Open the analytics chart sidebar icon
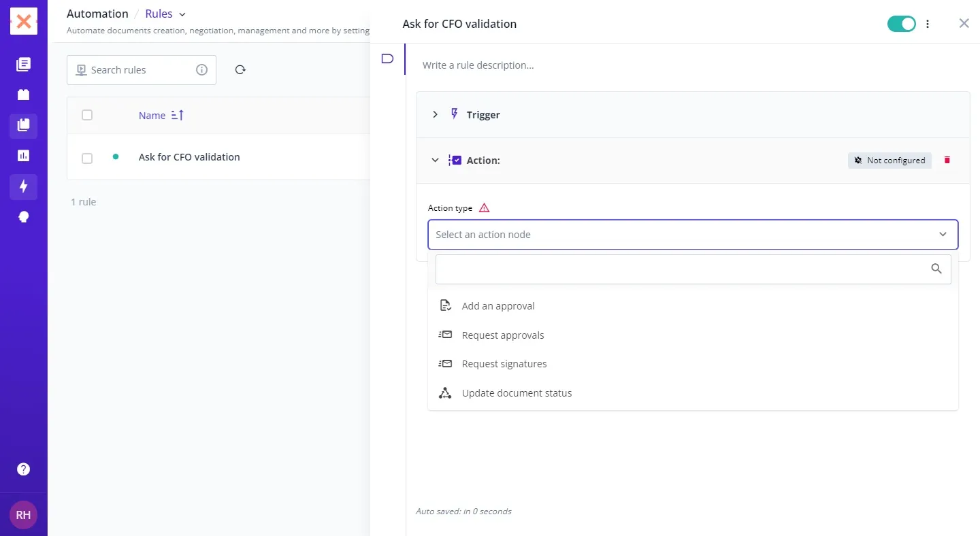 [23, 156]
